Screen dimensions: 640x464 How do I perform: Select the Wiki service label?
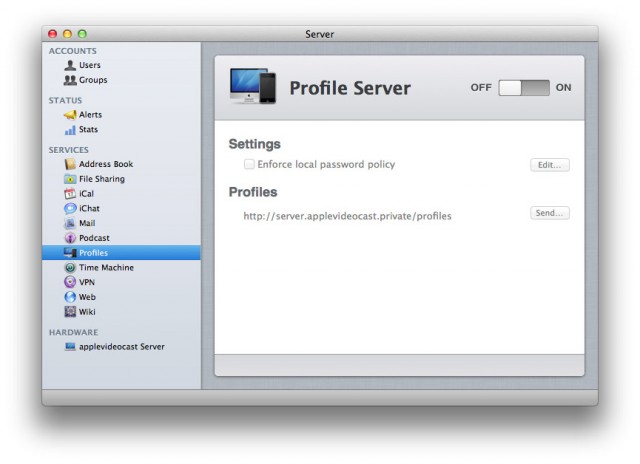(87, 312)
